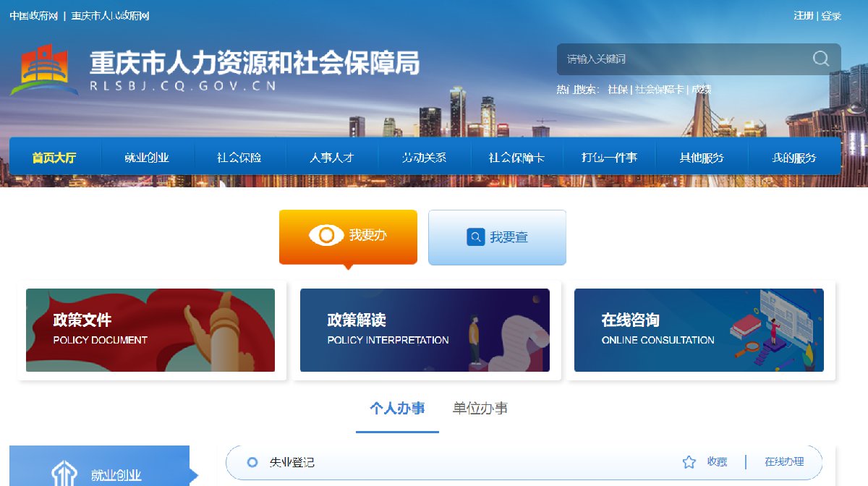Switch to the 单位办事 tab
This screenshot has width=868, height=486.
click(480, 409)
